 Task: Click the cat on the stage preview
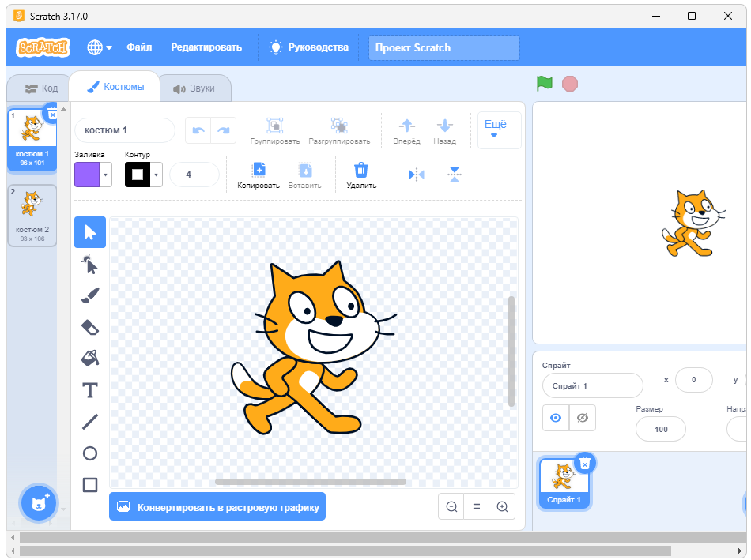[692, 224]
